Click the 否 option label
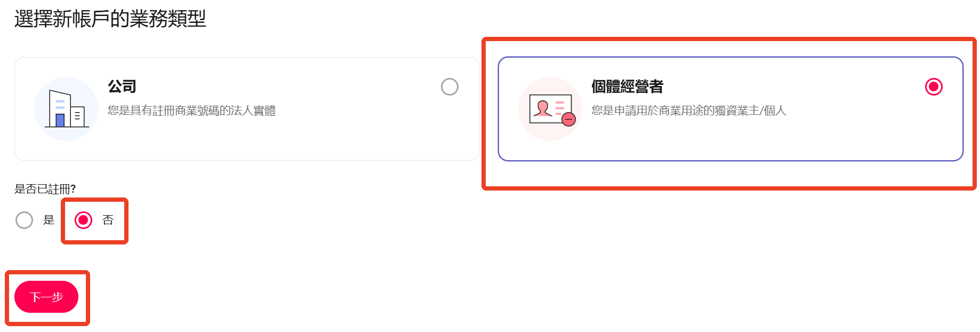 pos(108,220)
